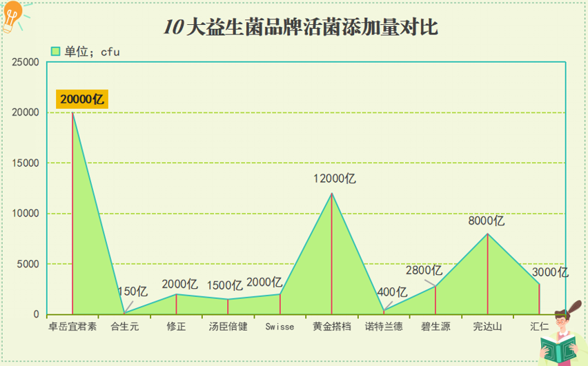Select the Swisse axis label
Screen dimensions: 588x366
coord(280,327)
